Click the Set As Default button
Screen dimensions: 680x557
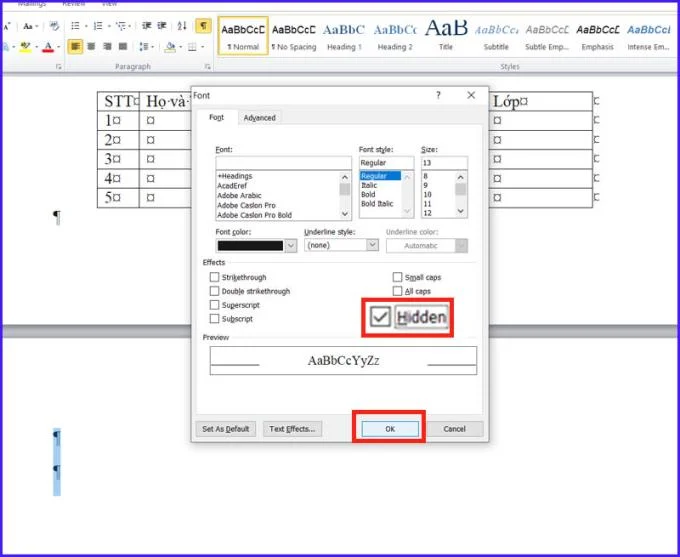pyautogui.click(x=226, y=429)
